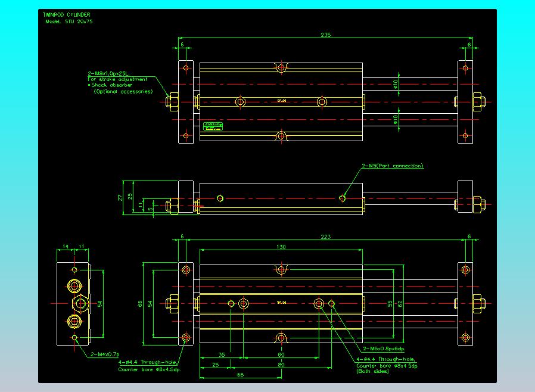The image size is (535, 392).
Task: Click the 2-M5 Port connection label
Action: point(392,166)
